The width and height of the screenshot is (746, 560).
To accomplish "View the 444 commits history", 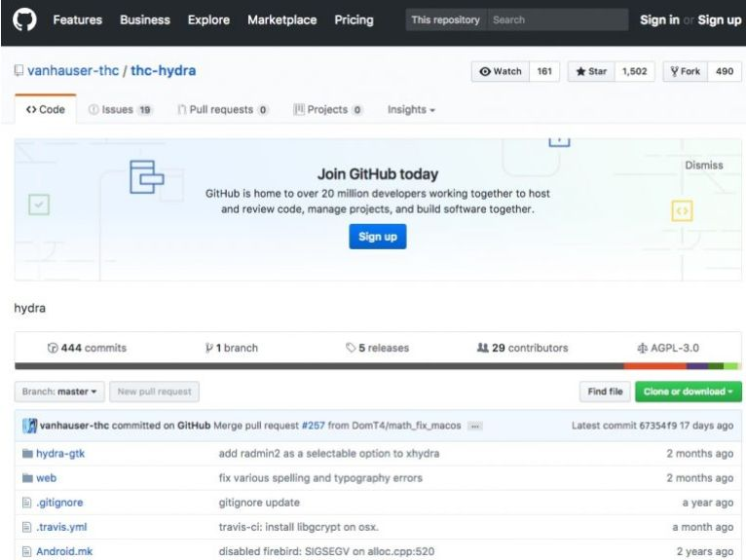I will (87, 348).
